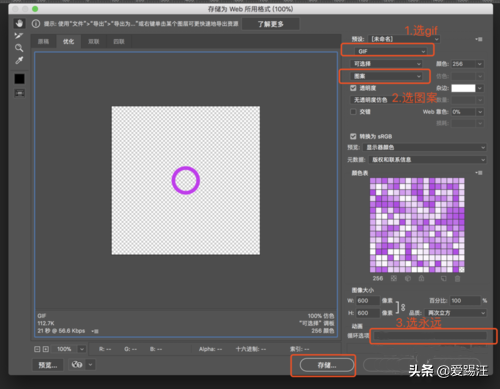Open the 可选择 color reduction dropdown

tap(386, 64)
